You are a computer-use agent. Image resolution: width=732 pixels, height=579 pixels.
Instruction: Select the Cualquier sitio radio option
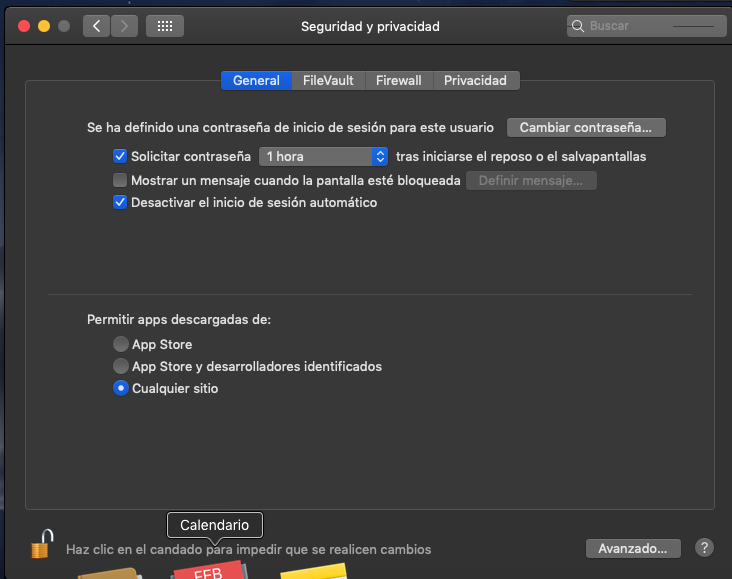[121, 388]
